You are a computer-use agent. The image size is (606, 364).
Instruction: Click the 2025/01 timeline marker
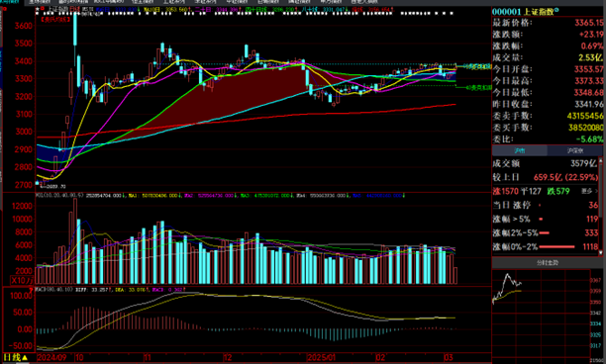point(322,357)
